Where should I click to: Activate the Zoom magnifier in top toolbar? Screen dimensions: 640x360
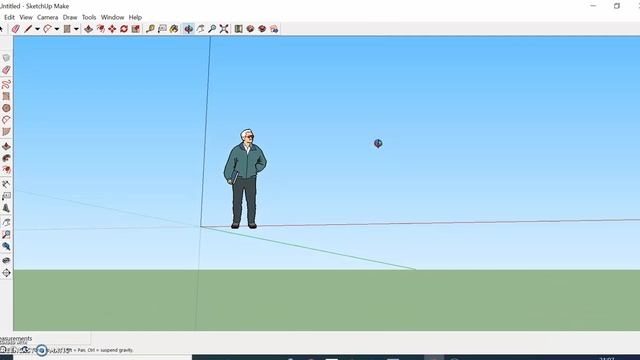(212, 29)
